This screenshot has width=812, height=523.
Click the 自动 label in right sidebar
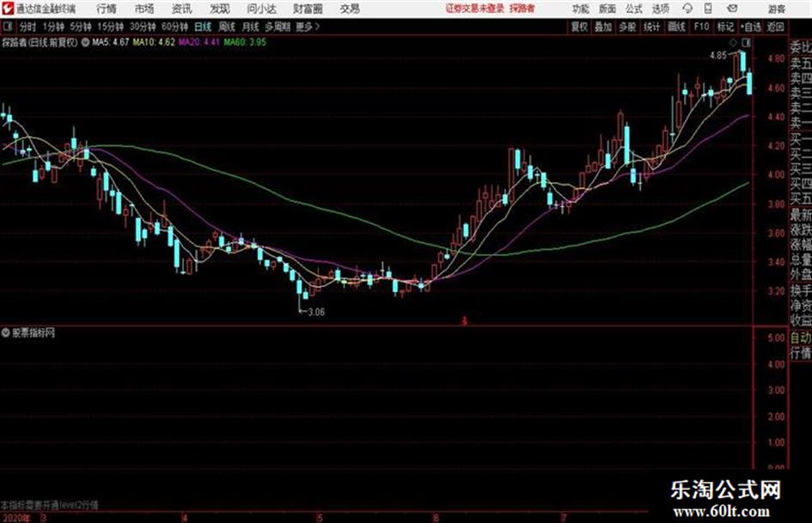tap(801, 338)
